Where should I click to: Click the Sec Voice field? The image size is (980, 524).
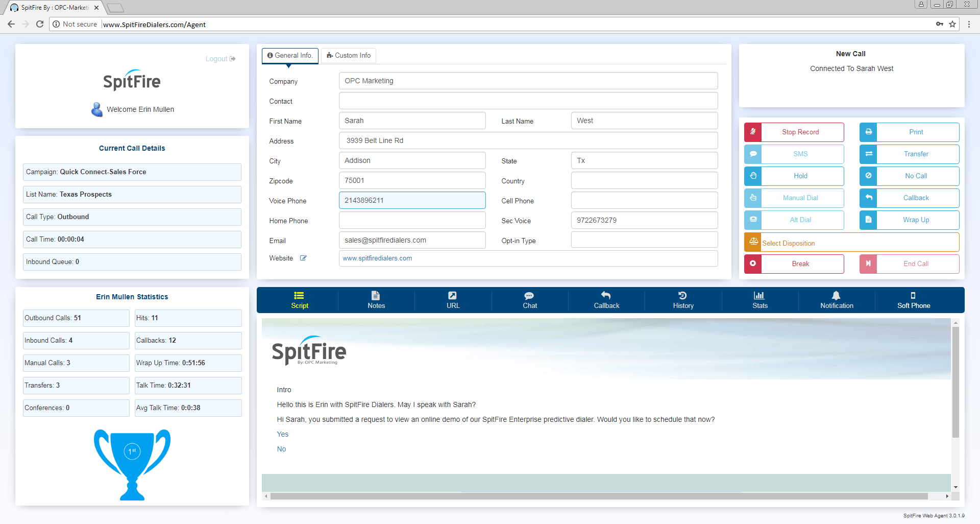[644, 220]
